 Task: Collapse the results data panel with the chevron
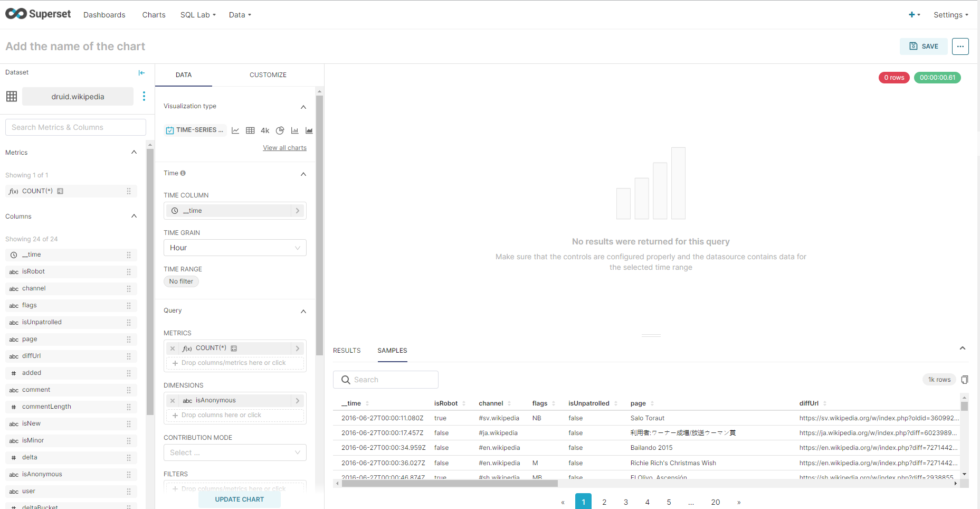click(x=963, y=348)
